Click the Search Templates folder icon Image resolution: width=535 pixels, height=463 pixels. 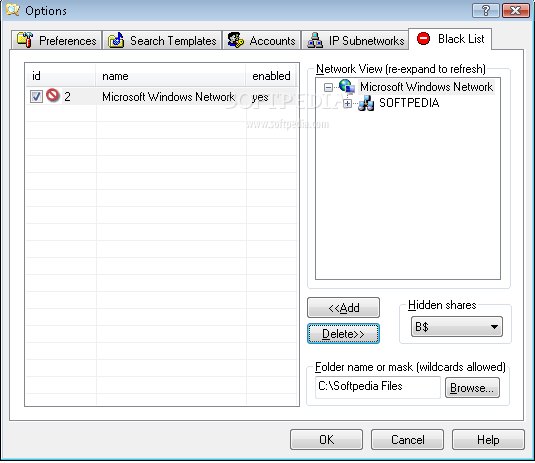click(x=116, y=40)
